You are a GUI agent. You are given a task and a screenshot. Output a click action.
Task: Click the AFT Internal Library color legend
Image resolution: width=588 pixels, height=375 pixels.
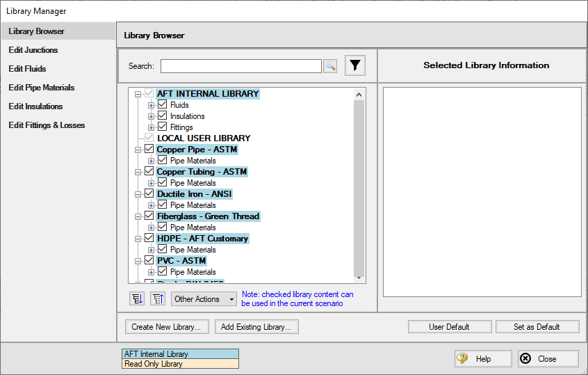[181, 354]
